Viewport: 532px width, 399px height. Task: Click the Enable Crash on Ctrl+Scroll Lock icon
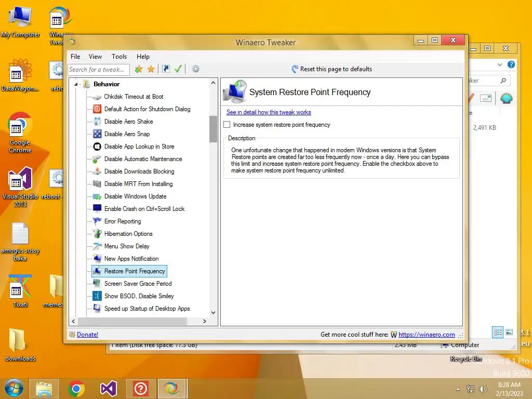point(97,209)
